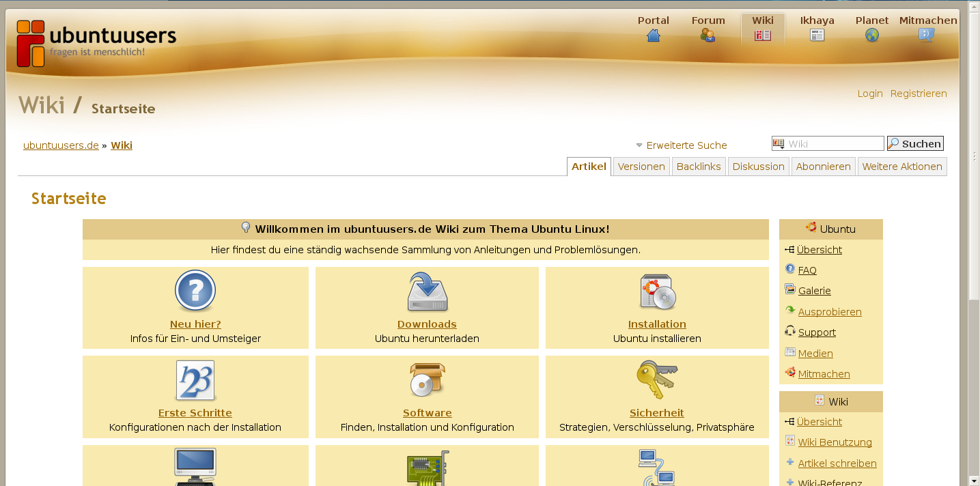Open the Installation link
The height and width of the screenshot is (486, 980).
657,324
